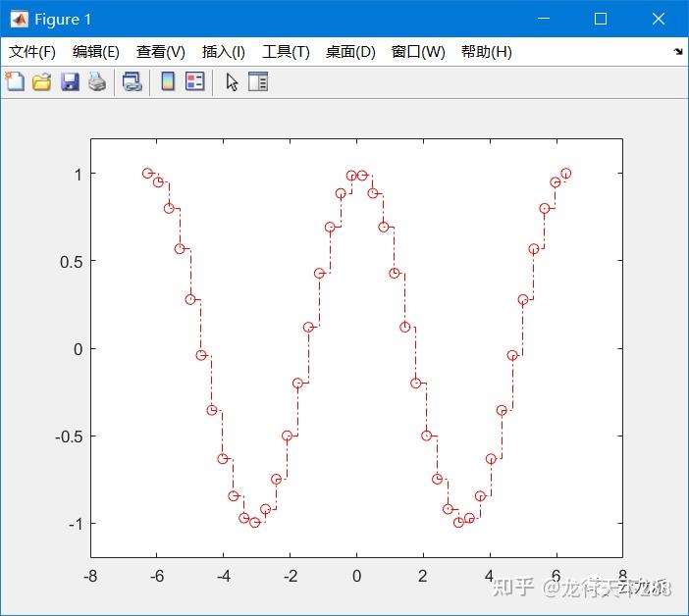Viewport: 689px width, 616px height.
Task: Click the Figure 1 title text
Action: (x=63, y=20)
